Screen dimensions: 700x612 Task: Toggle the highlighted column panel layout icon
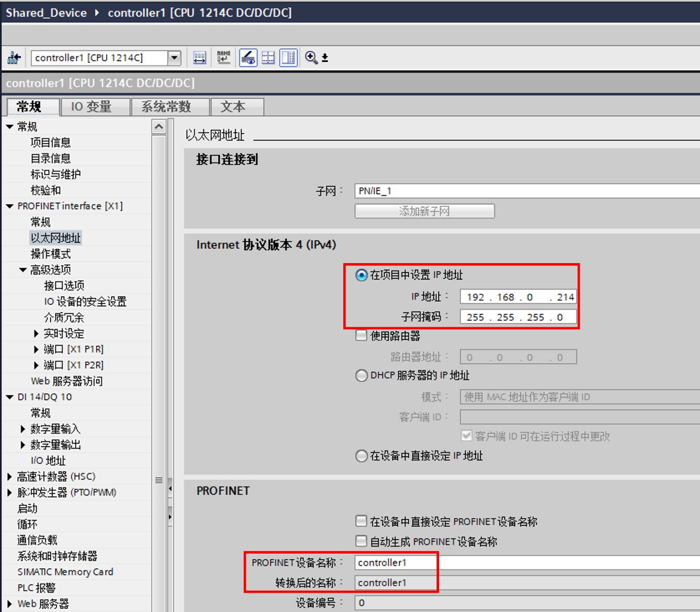click(x=288, y=57)
